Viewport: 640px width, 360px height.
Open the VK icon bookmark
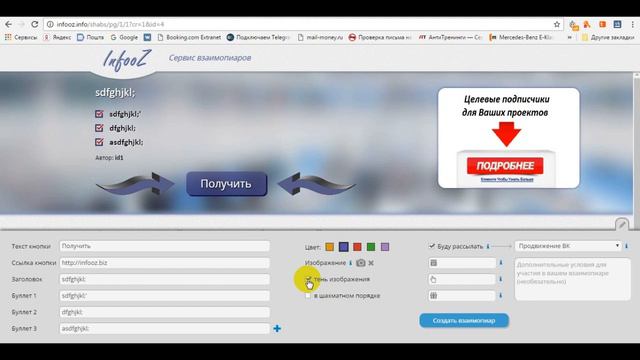click(x=147, y=37)
